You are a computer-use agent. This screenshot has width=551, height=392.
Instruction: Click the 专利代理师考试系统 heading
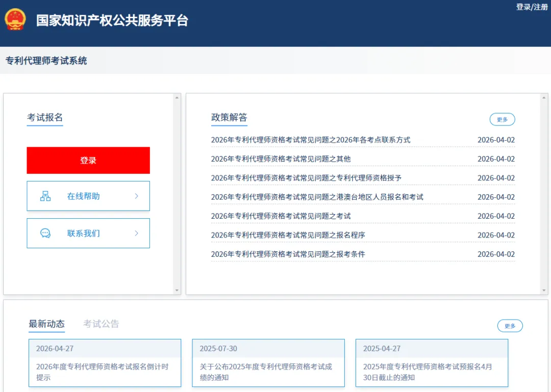[x=46, y=61]
